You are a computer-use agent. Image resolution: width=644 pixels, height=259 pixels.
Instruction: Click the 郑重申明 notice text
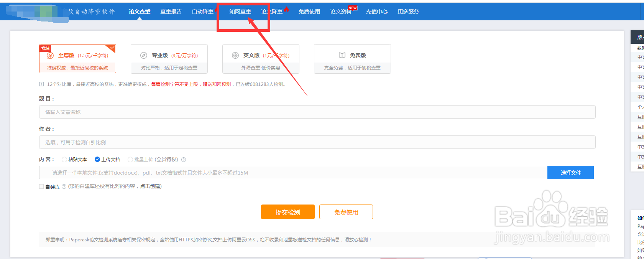(x=209, y=239)
